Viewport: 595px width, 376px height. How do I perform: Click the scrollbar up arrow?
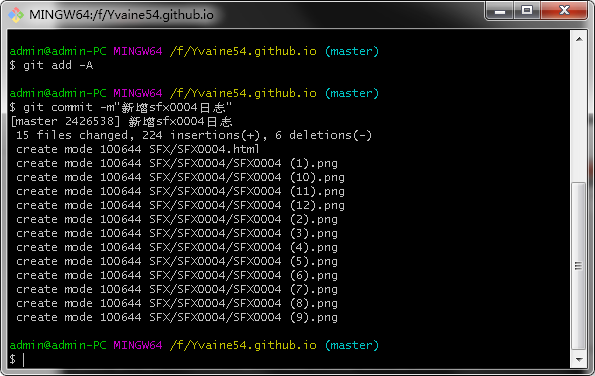[x=579, y=39]
